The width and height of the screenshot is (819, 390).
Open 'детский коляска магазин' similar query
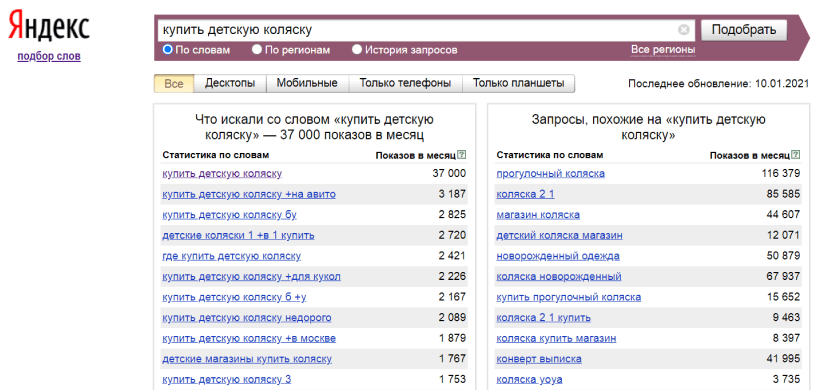coord(559,235)
